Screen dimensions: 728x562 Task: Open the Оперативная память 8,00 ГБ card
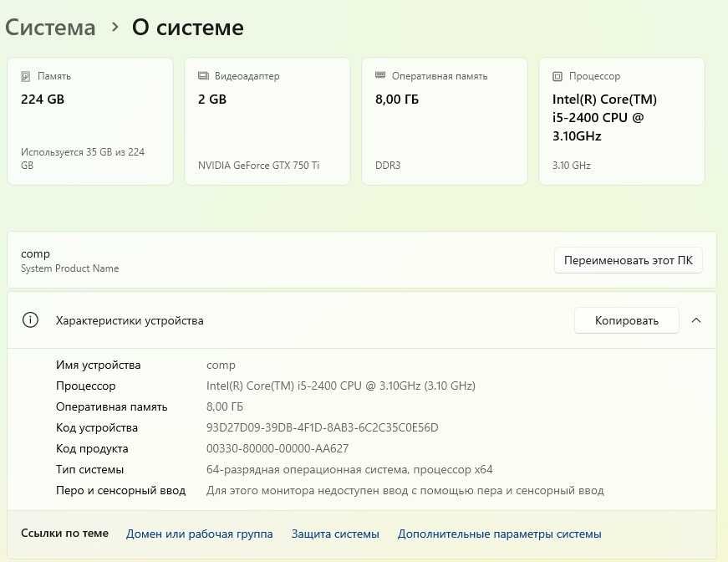click(x=445, y=121)
